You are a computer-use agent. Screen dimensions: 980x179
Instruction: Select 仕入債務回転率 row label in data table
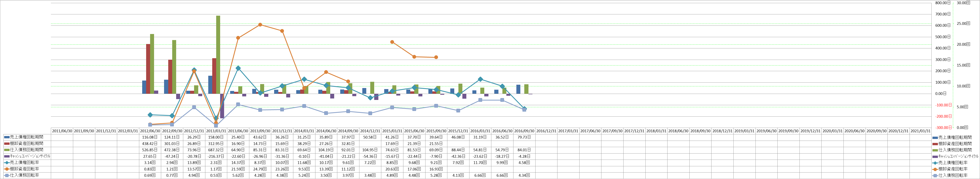tap(27, 176)
